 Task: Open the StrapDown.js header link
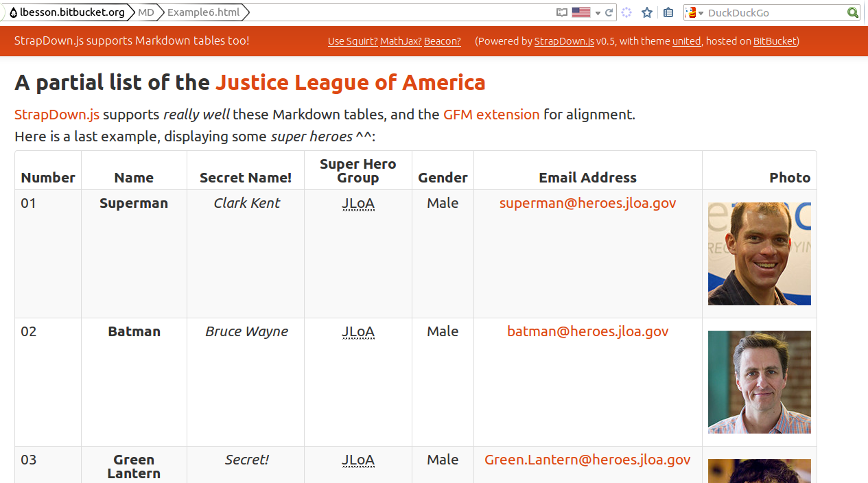tap(564, 41)
